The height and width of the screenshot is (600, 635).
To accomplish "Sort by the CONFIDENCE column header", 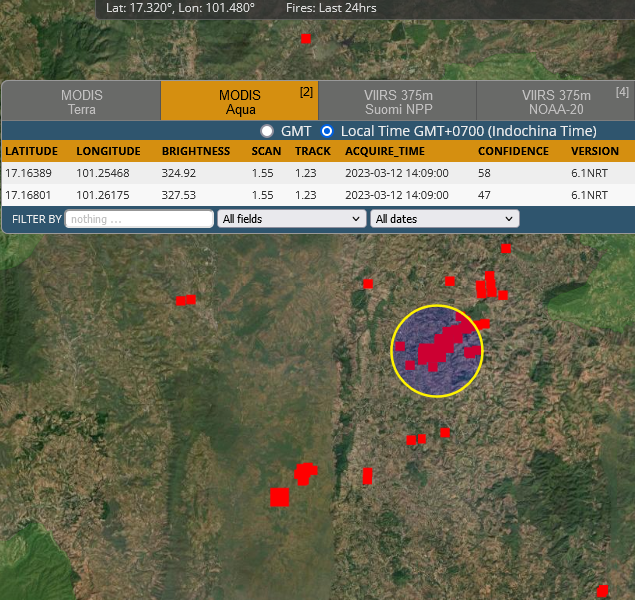I will pyautogui.click(x=513, y=151).
